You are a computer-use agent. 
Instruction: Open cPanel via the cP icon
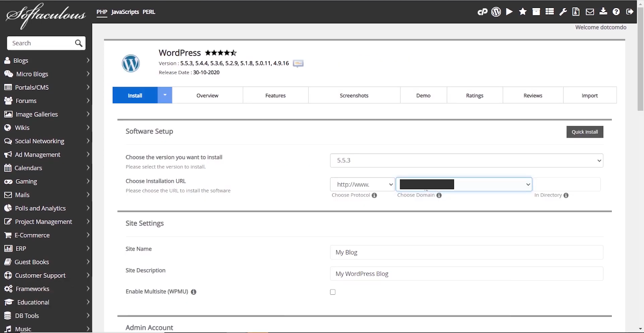click(x=483, y=12)
